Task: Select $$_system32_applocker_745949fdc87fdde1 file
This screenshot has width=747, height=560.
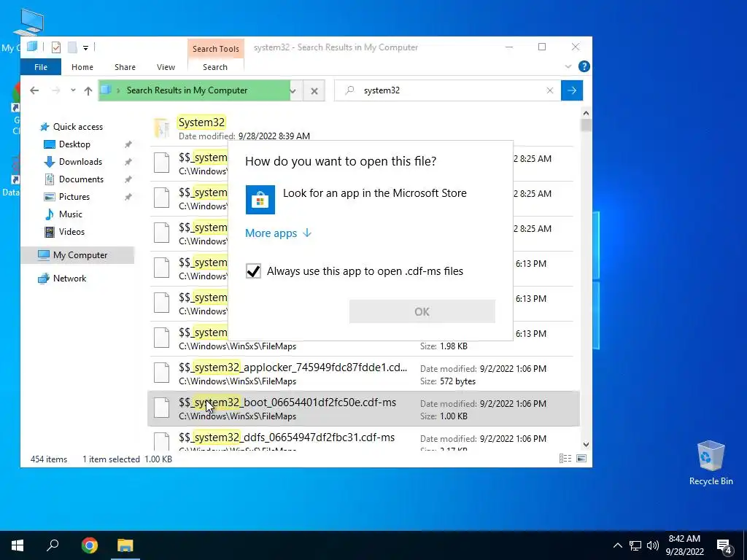Action: pyautogui.click(x=363, y=374)
